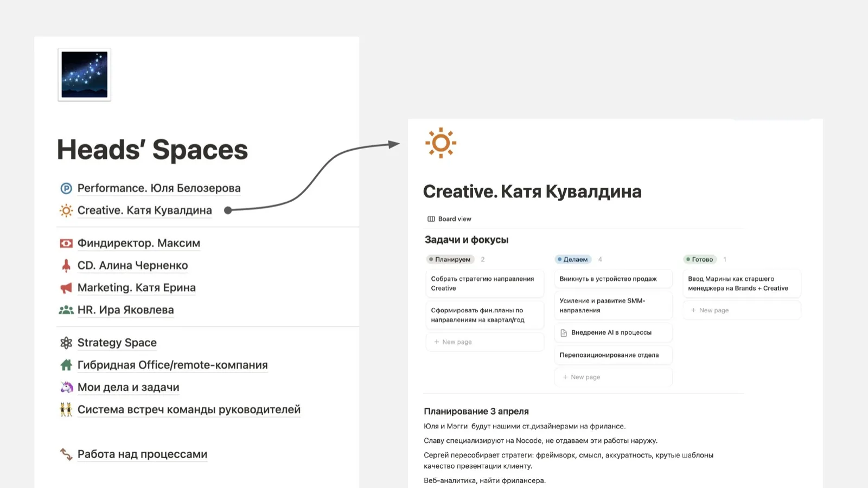The height and width of the screenshot is (488, 868).
Task: Switch to the Board view tab
Action: (x=450, y=219)
